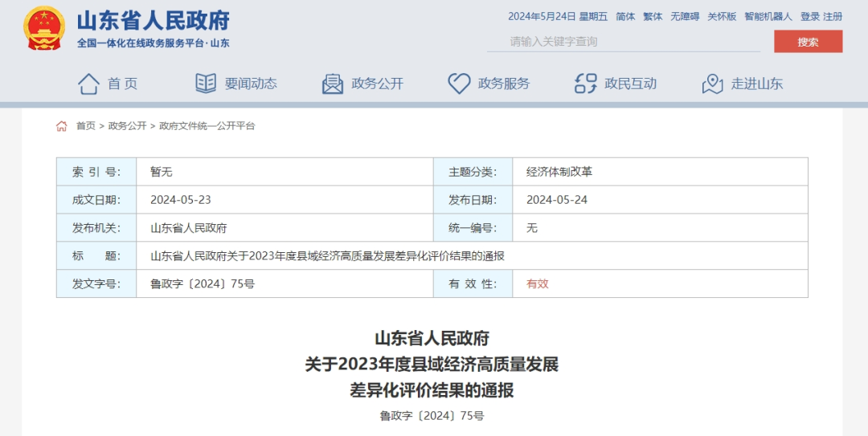868x436 pixels.
Task: Click the red 有效 validity status
Action: pos(537,284)
